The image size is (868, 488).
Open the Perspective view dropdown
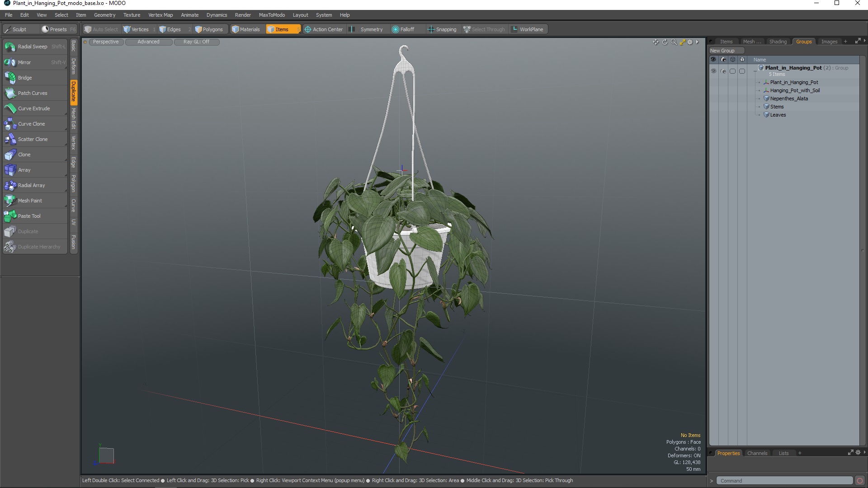point(106,42)
